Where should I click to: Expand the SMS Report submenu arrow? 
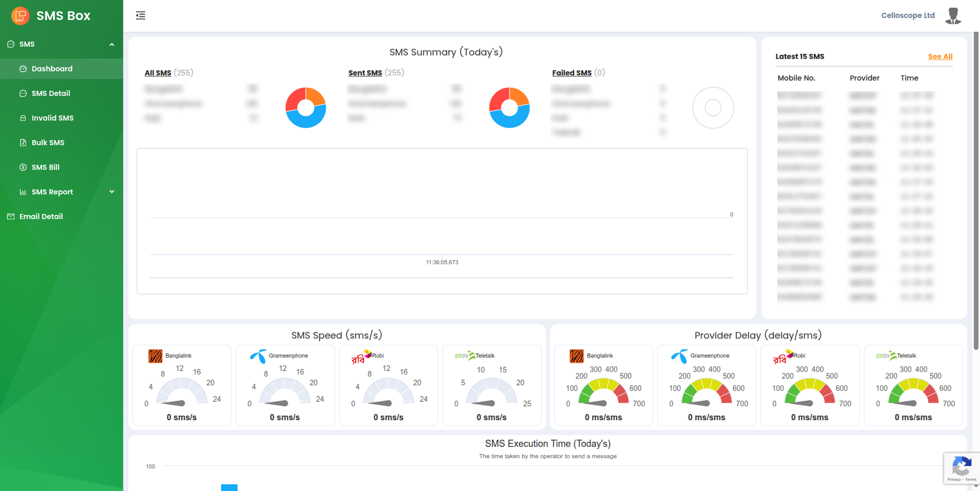112,192
